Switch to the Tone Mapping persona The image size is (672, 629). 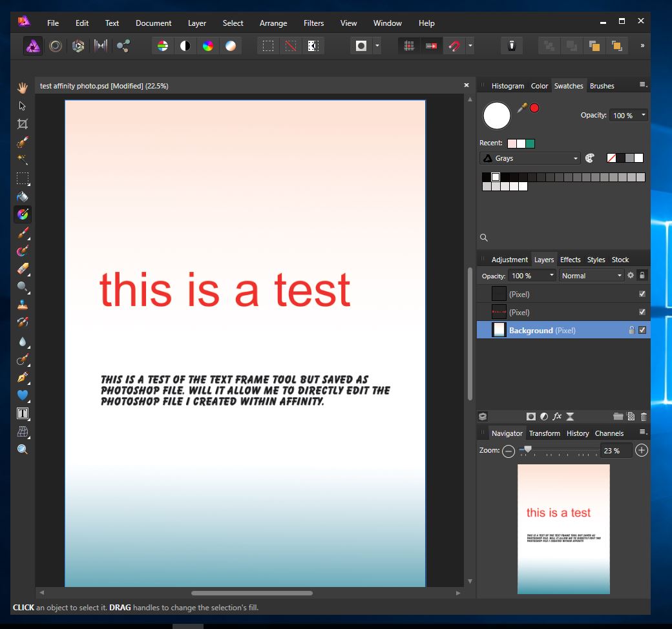101,46
